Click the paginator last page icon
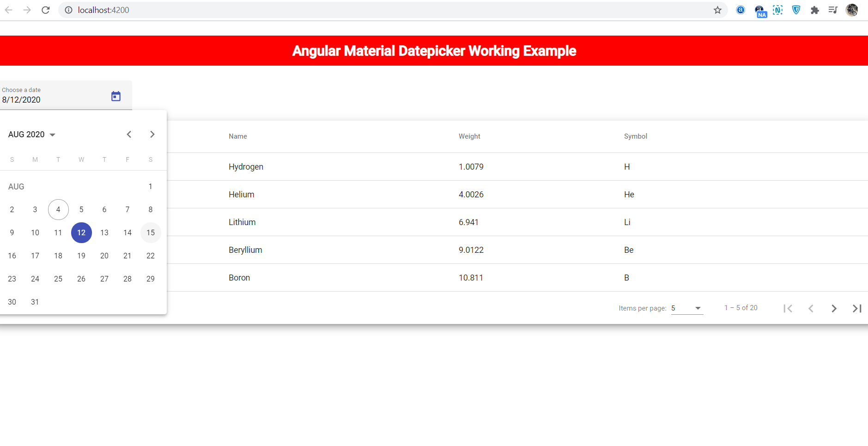Screen dimensions: 868x446 [857, 308]
